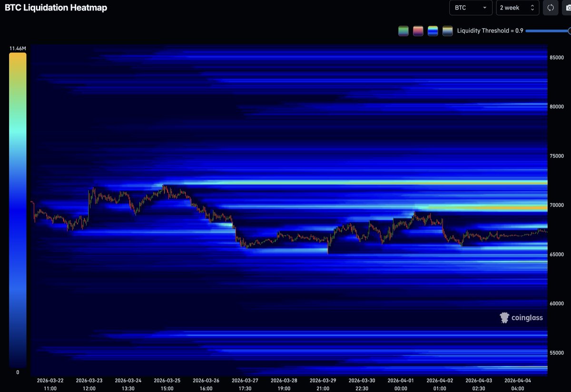This screenshot has width=571, height=392.
Task: Click the 55000 price axis label
Action: pyautogui.click(x=557, y=353)
